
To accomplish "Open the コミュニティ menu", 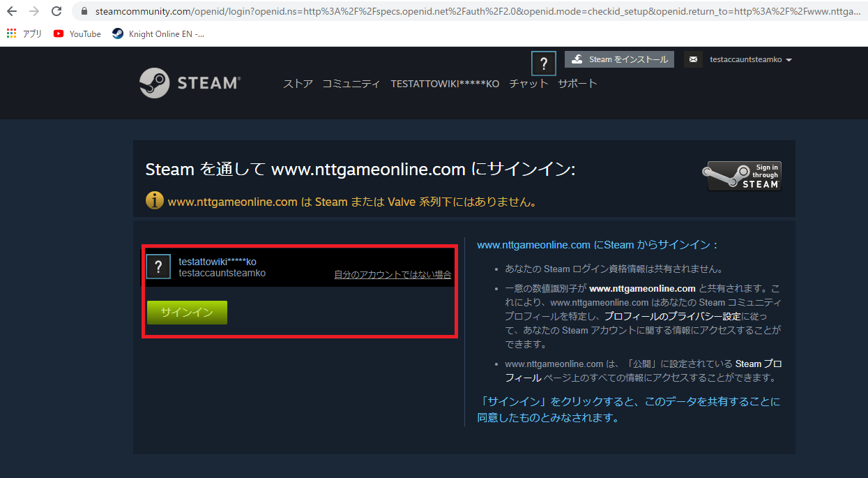I will [351, 84].
